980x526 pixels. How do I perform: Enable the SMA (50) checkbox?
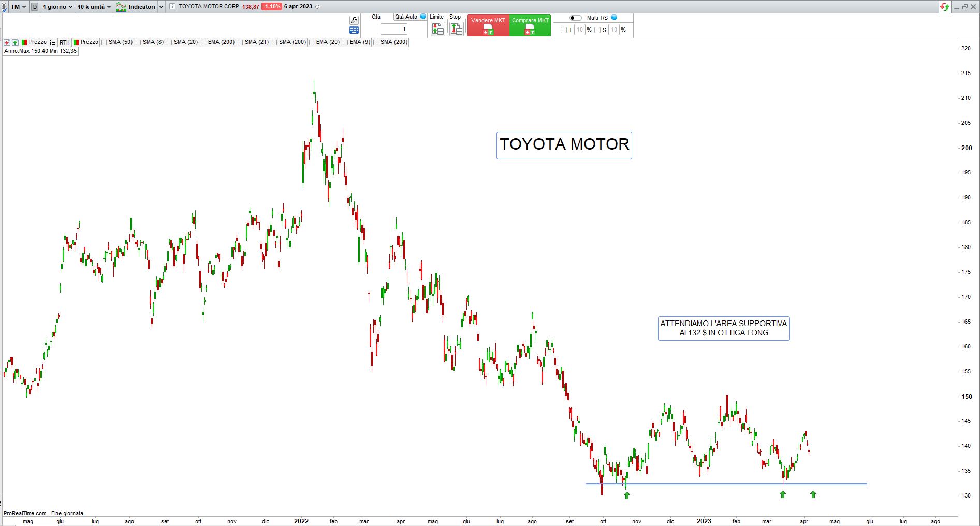(105, 42)
